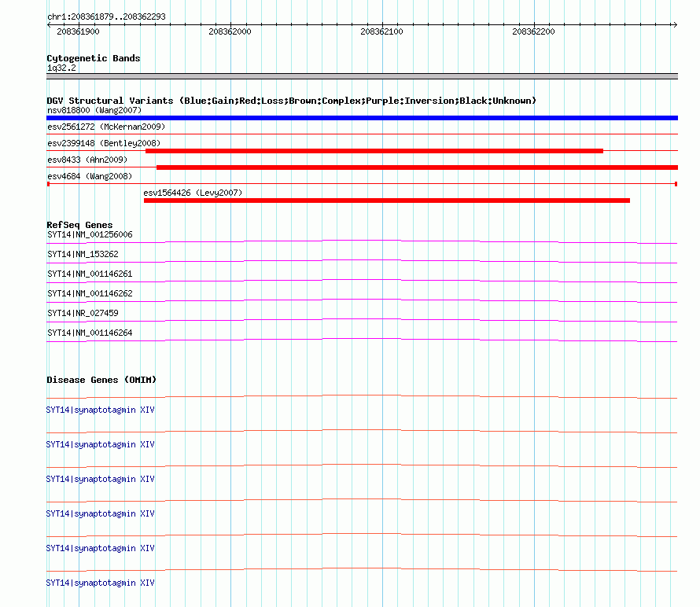Click the thick red bar of esv8433
Image resolution: width=700 pixels, height=607 pixels.
point(417,167)
